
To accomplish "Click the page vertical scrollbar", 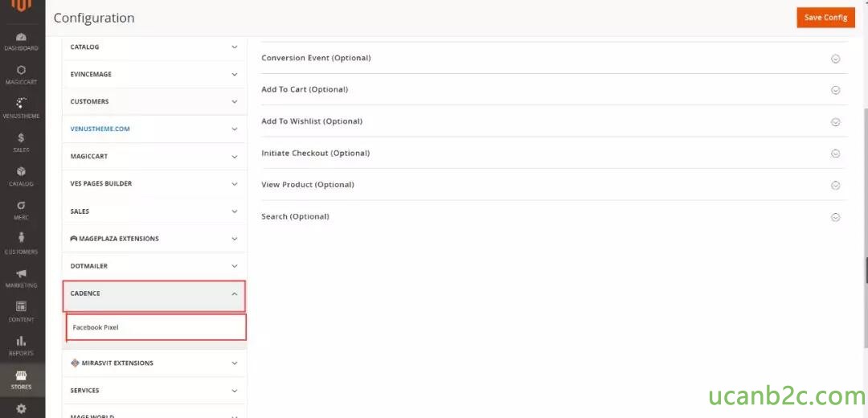I will pyautogui.click(x=865, y=229).
